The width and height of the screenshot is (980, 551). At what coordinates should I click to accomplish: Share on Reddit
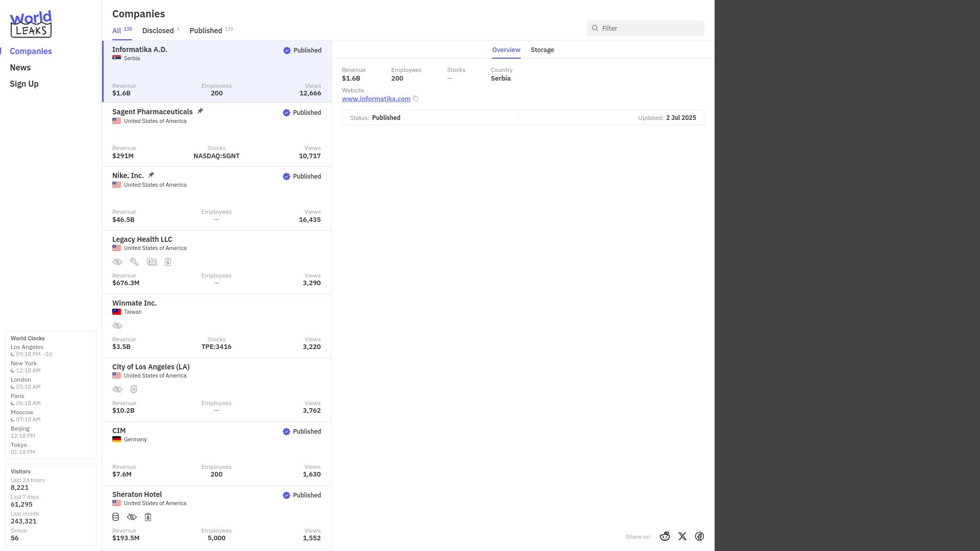[x=665, y=536]
